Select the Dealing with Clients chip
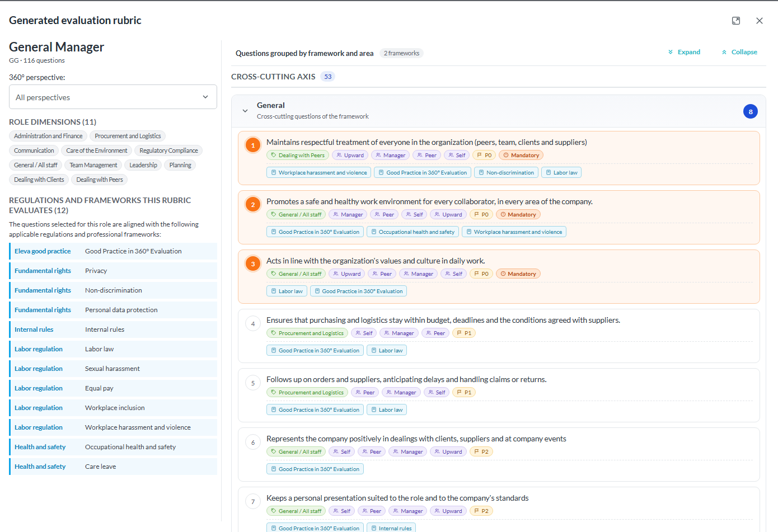Viewport: 778px width, 532px height. click(39, 180)
